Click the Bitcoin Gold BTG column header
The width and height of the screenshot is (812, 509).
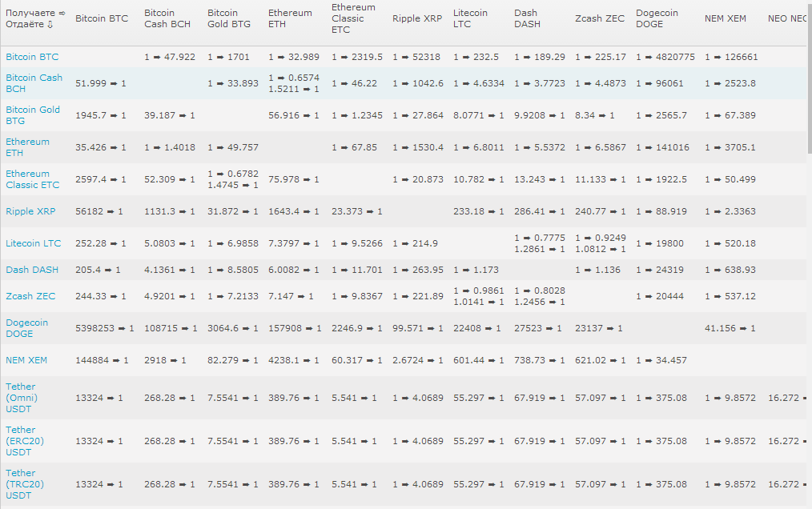(x=229, y=18)
